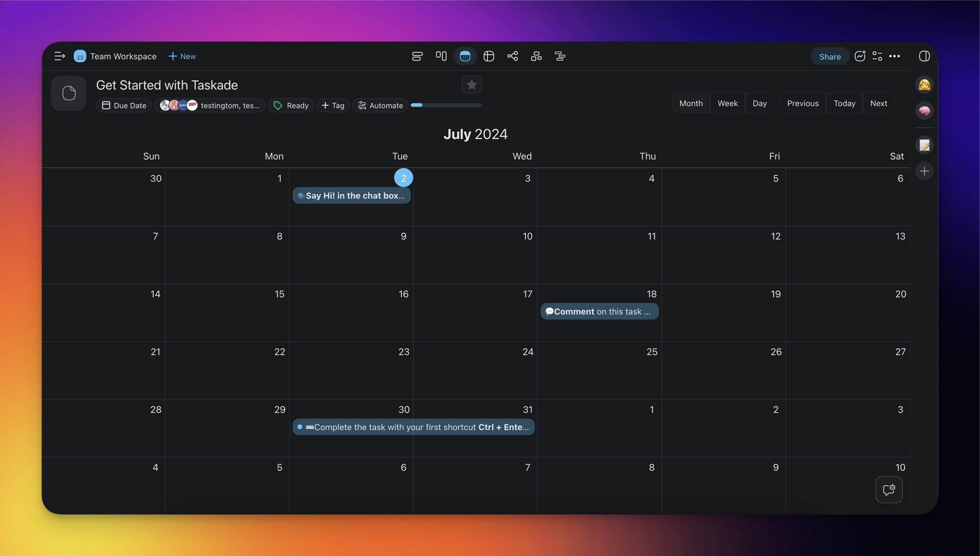
Task: Open the Table view icon
Action: tap(489, 57)
